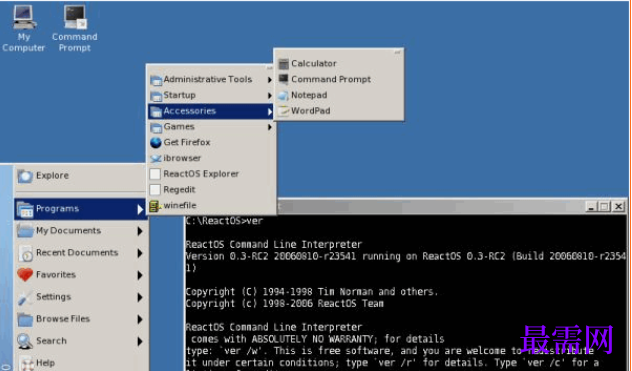
Task: Click the Calculator icon in Accessories submenu
Action: pos(284,64)
